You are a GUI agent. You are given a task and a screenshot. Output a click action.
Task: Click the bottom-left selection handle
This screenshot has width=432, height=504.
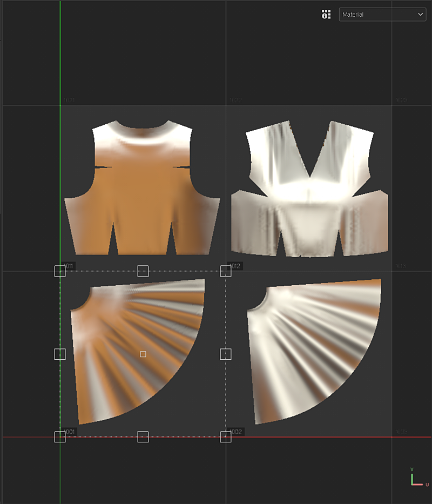point(60,436)
